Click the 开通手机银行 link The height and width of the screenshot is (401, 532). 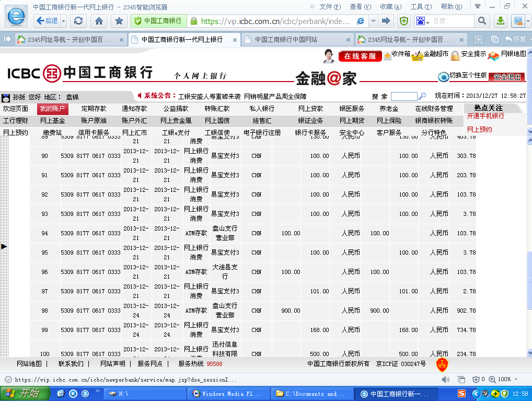coord(485,116)
